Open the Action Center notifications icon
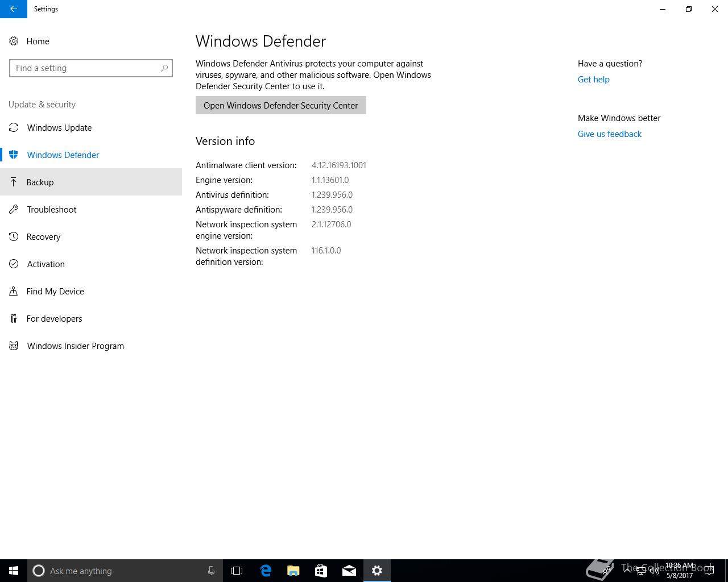The image size is (728, 582). [x=709, y=571]
